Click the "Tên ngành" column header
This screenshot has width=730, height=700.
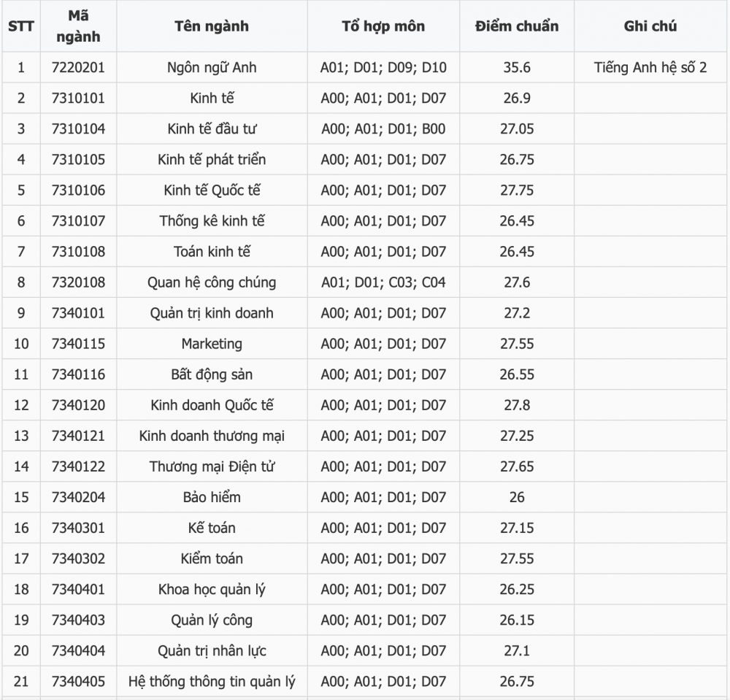tap(212, 26)
